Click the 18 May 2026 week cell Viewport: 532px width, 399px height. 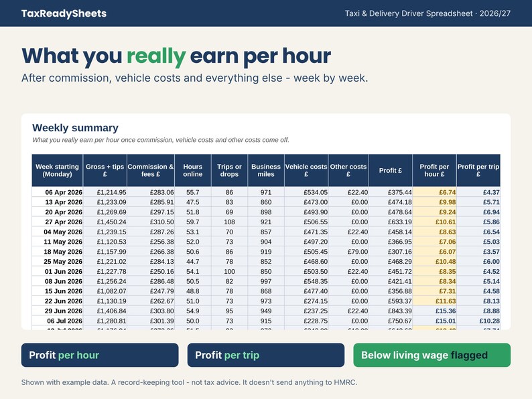pyautogui.click(x=58, y=252)
